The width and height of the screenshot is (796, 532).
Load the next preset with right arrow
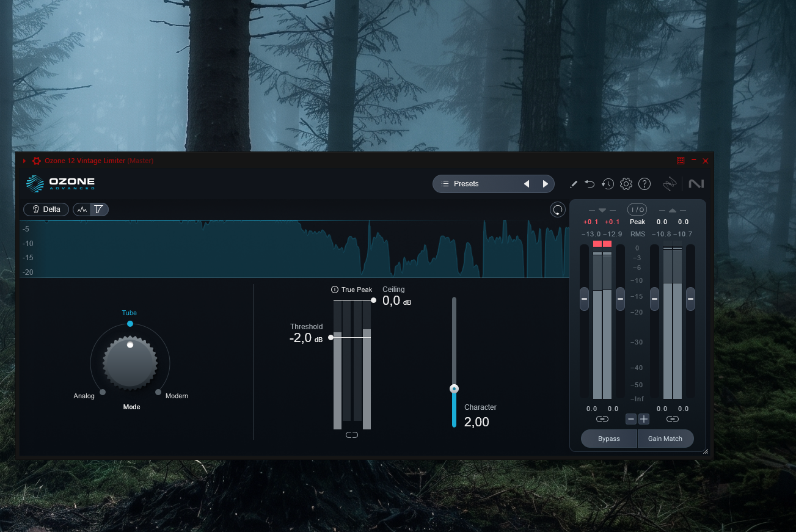546,184
